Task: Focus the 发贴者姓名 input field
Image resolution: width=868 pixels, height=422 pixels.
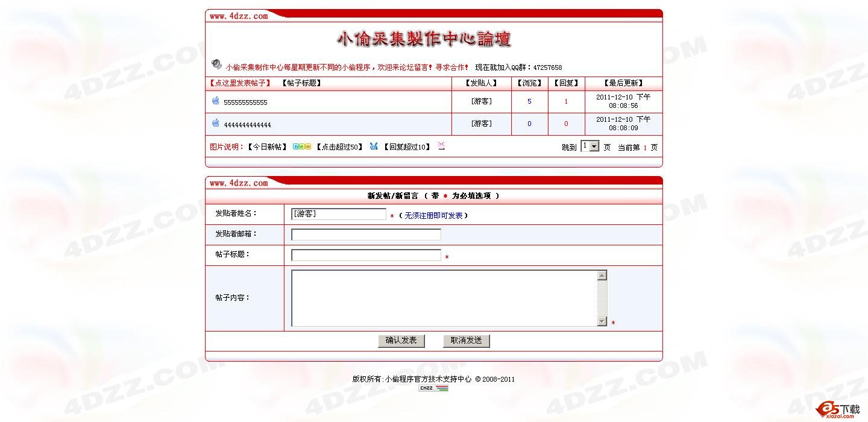Action: coord(339,214)
